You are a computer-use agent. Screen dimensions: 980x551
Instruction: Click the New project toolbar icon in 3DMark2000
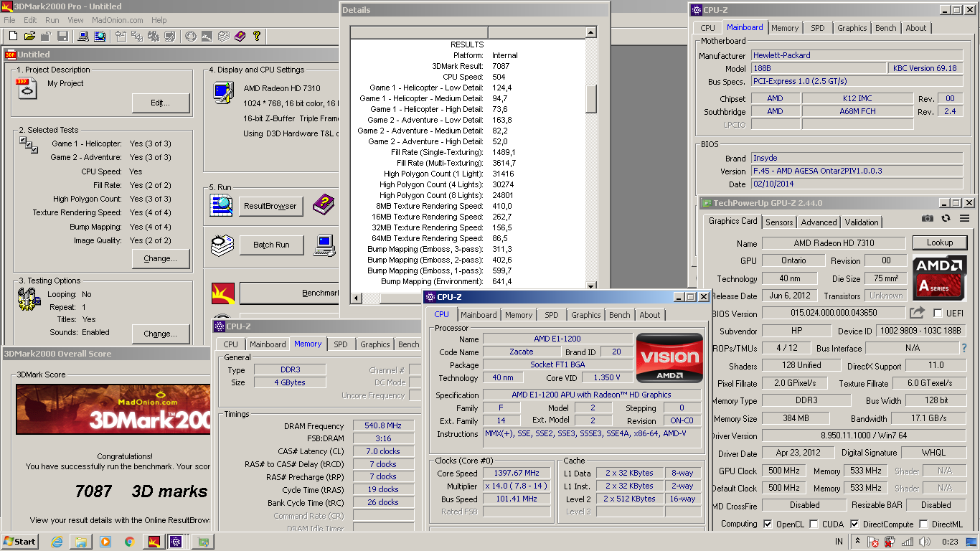pyautogui.click(x=13, y=36)
